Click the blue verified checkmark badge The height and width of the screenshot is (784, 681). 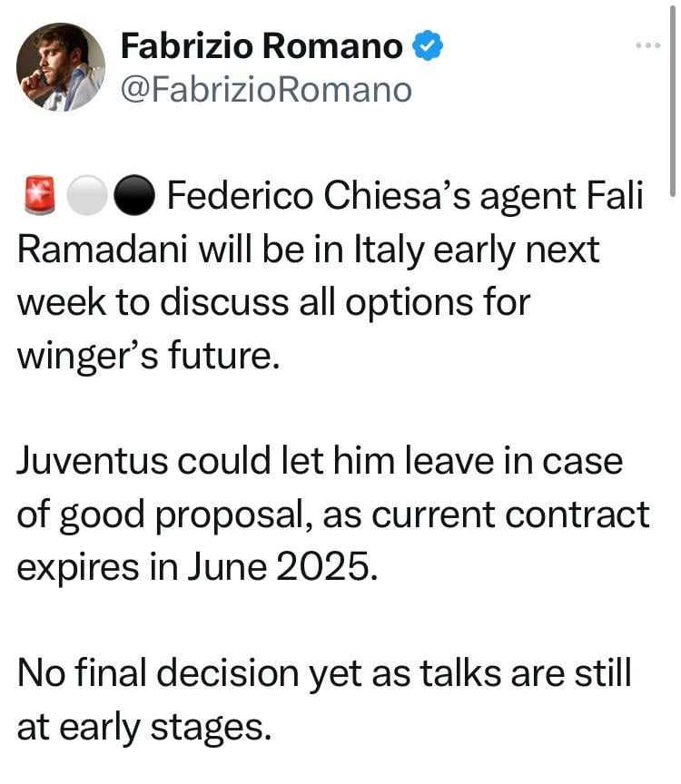tap(428, 45)
